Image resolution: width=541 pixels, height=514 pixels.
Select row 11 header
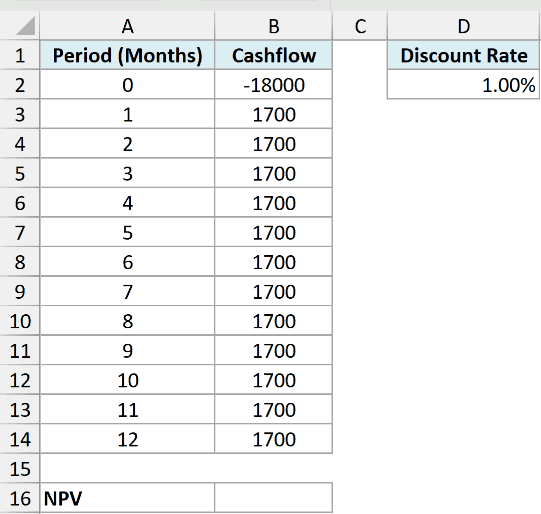20,351
